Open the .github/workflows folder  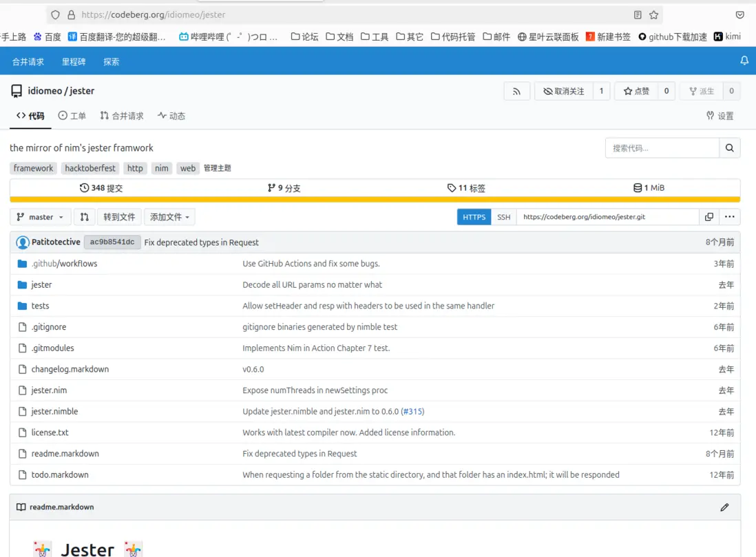pyautogui.click(x=64, y=264)
